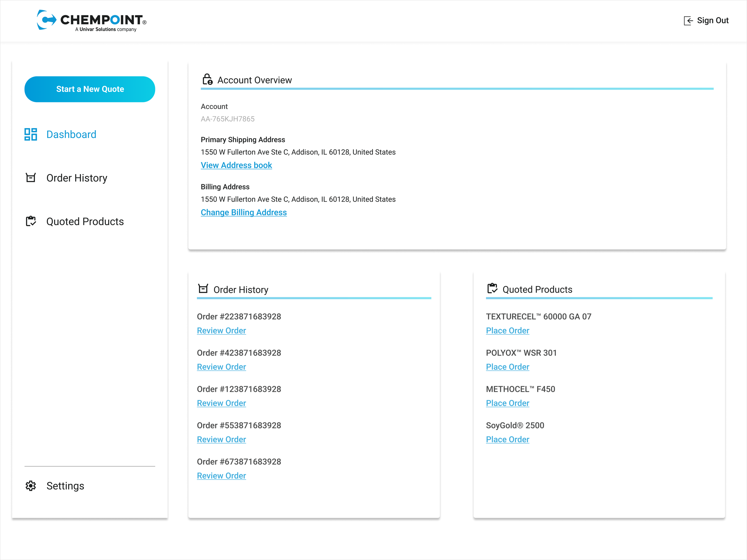Image resolution: width=747 pixels, height=560 pixels.
Task: Click the Order #223871683928 text
Action: coord(239,317)
